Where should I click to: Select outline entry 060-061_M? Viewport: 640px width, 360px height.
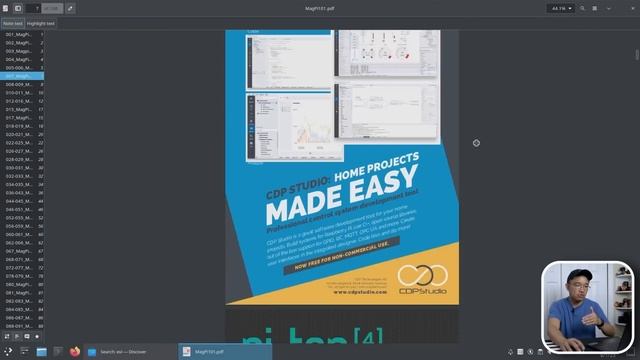pos(22,235)
